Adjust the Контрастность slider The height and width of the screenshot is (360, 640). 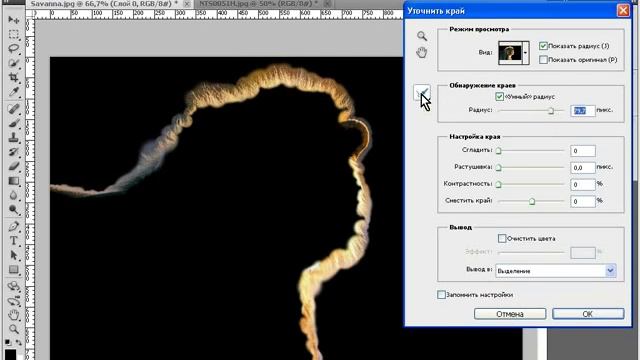coord(498,184)
